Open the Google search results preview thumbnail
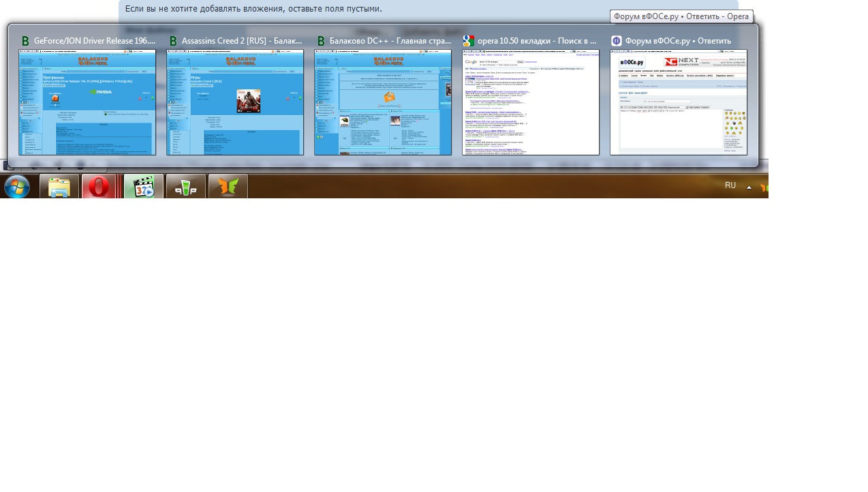Screen dimensions: 868x492 tap(531, 102)
